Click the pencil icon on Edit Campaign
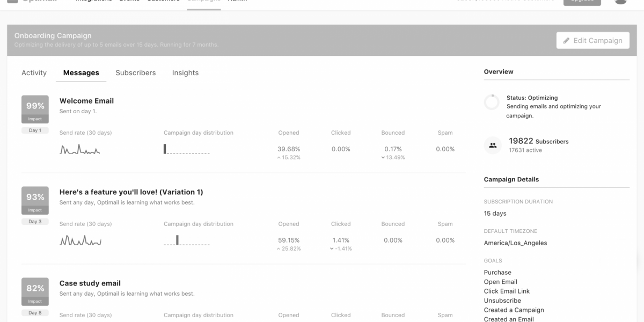Screen dimensions: 644x322 [x=567, y=40]
